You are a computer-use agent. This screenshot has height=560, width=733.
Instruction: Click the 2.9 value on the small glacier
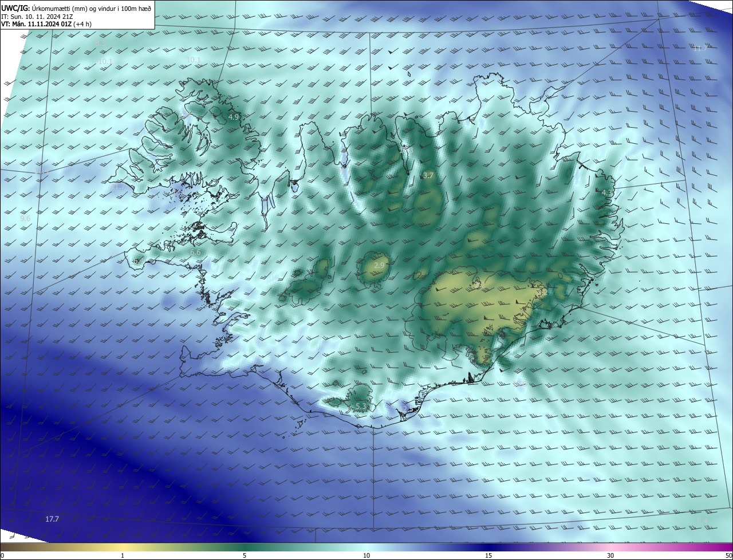[380, 266]
